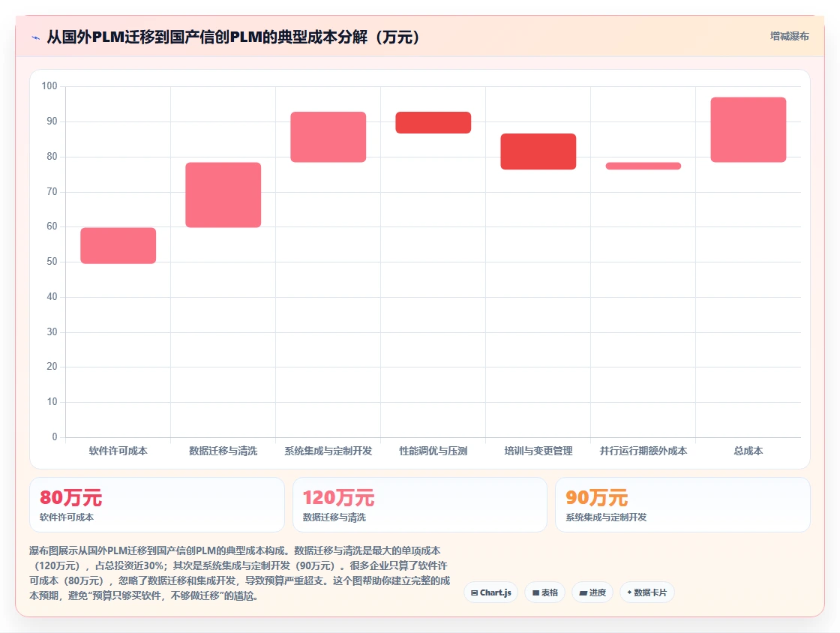Click the x-axis label 系统集成与定制开发
Image resolution: width=840 pixels, height=633 pixels.
328,451
